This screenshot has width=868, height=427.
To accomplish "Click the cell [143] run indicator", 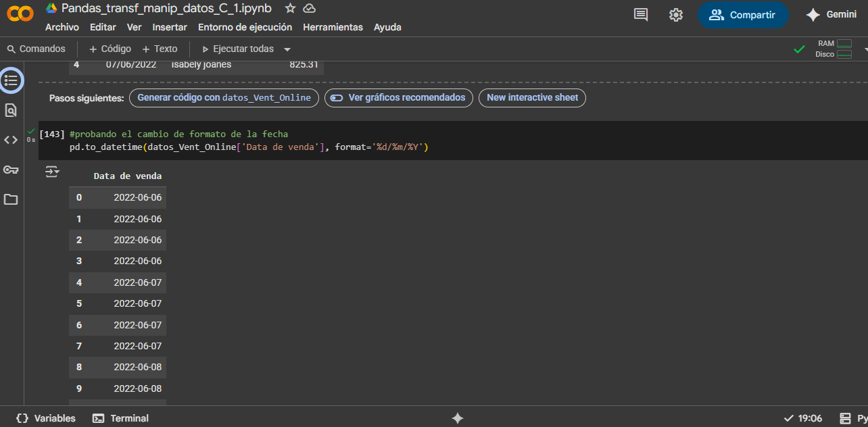I will [52, 134].
